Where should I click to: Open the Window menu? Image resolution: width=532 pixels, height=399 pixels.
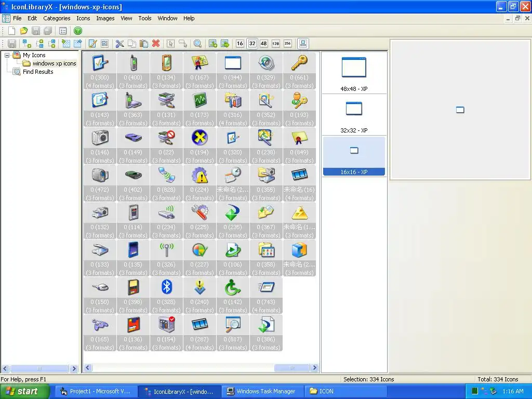point(167,18)
